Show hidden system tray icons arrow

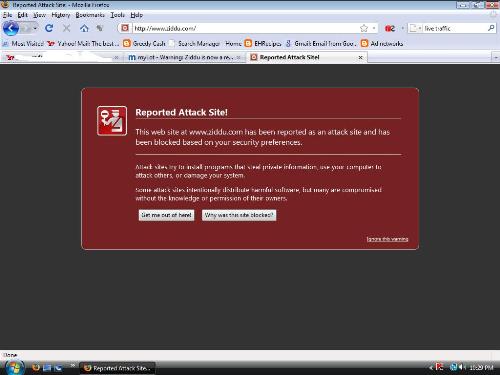(431, 367)
